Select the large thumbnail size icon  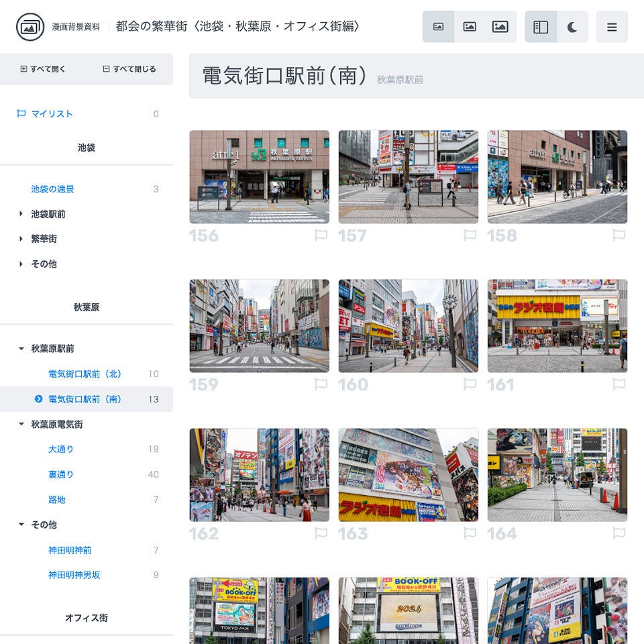click(x=501, y=26)
